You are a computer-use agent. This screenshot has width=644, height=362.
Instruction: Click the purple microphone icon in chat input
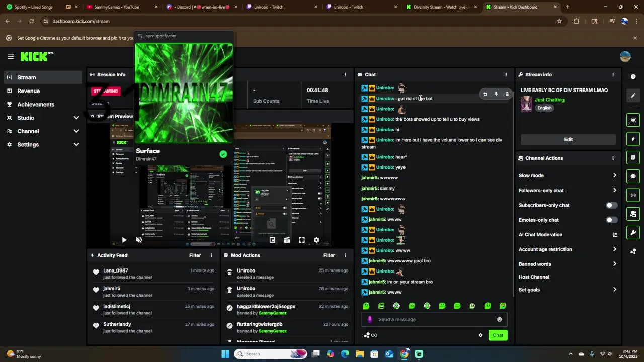pos(370,319)
